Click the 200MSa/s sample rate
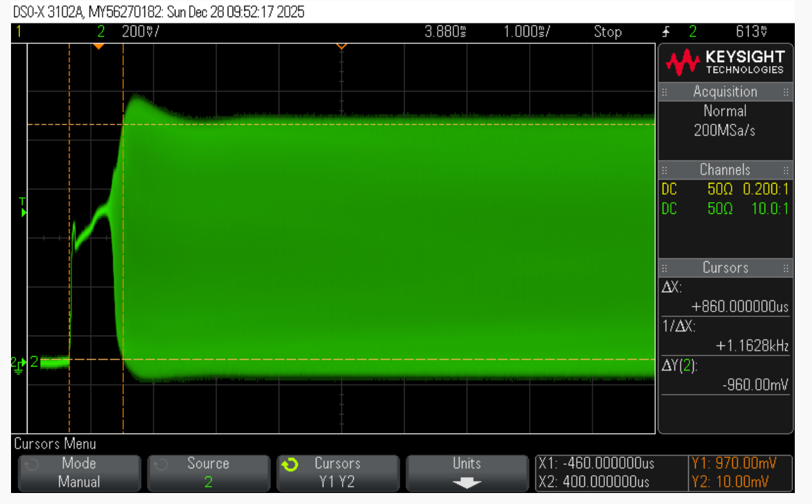The image size is (812, 504). pos(725,131)
